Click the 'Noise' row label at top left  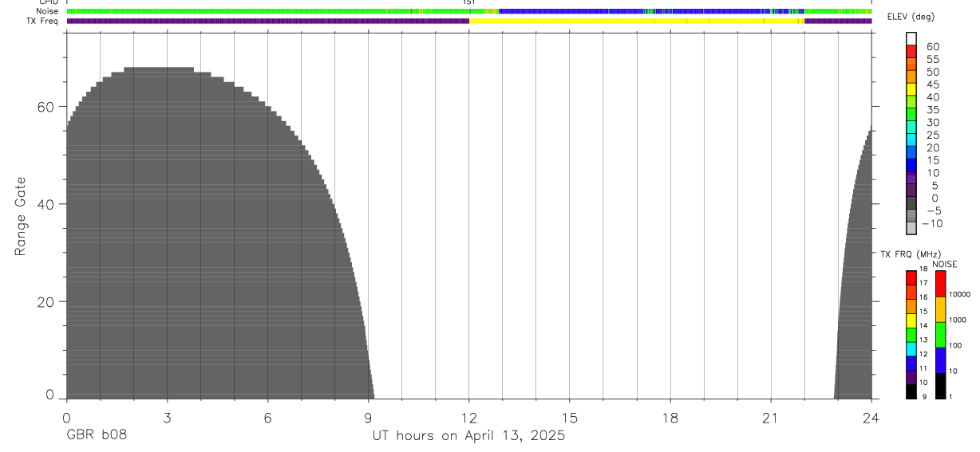(x=47, y=11)
